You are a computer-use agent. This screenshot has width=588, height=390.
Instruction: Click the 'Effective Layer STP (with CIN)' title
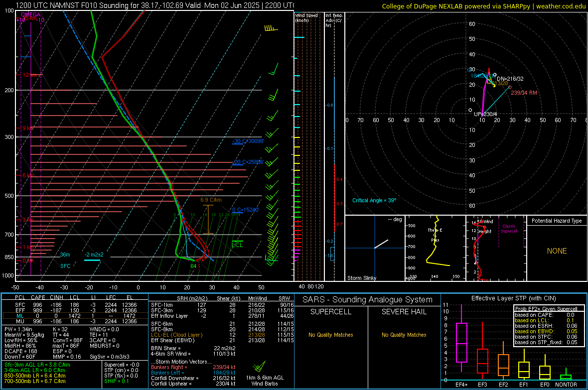[513, 298]
